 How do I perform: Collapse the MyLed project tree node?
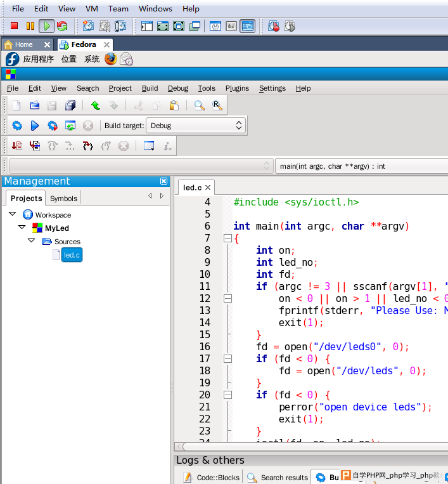click(x=22, y=228)
